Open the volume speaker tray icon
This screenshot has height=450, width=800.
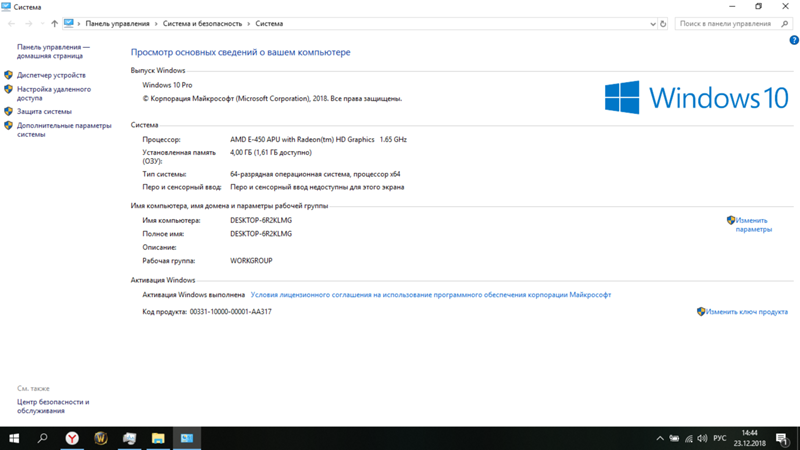point(703,438)
